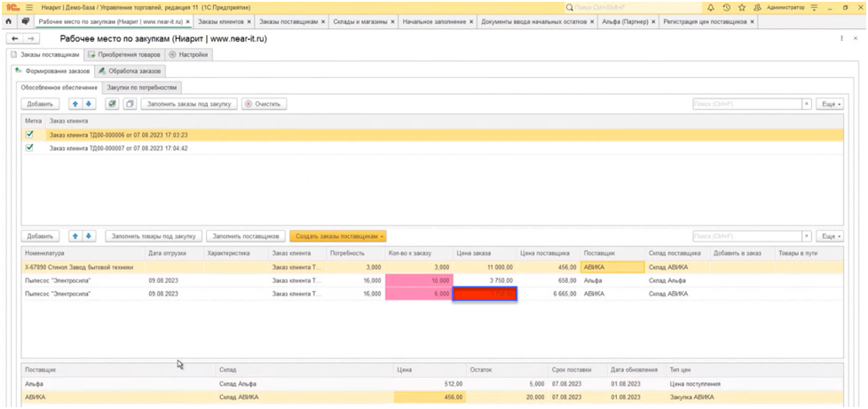Click the Администратор user icon

[x=757, y=8]
